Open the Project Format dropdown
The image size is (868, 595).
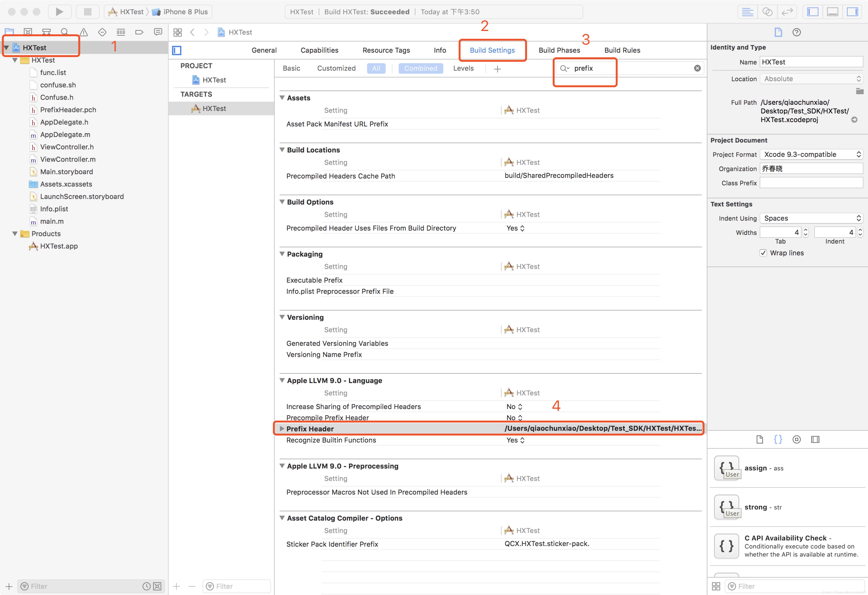(x=811, y=154)
